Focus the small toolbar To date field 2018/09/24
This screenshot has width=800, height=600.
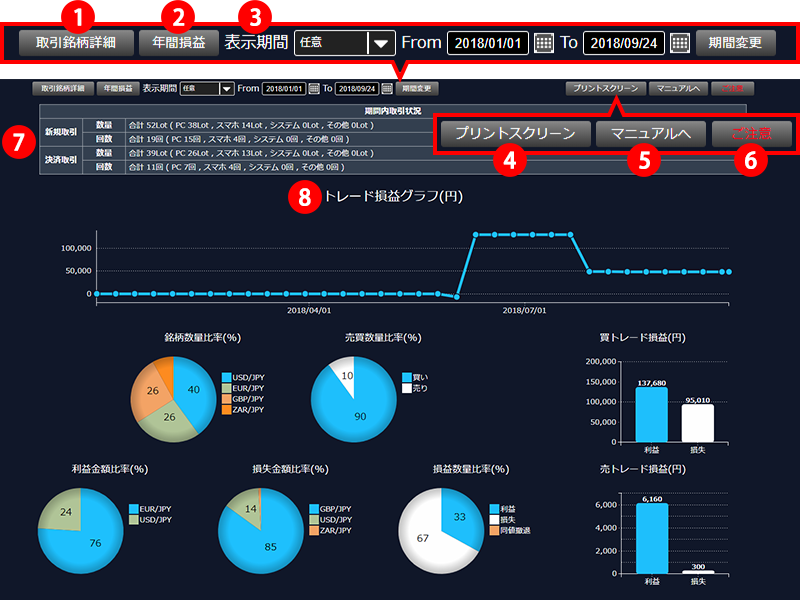(357, 88)
